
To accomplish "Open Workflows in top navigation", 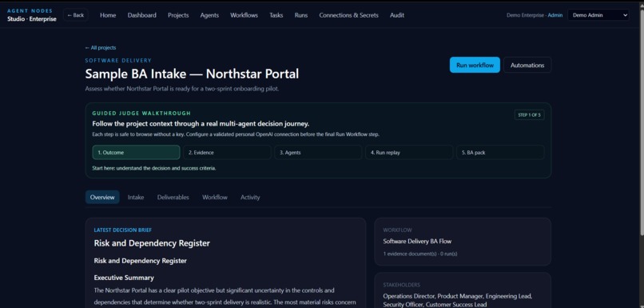I will click(244, 15).
